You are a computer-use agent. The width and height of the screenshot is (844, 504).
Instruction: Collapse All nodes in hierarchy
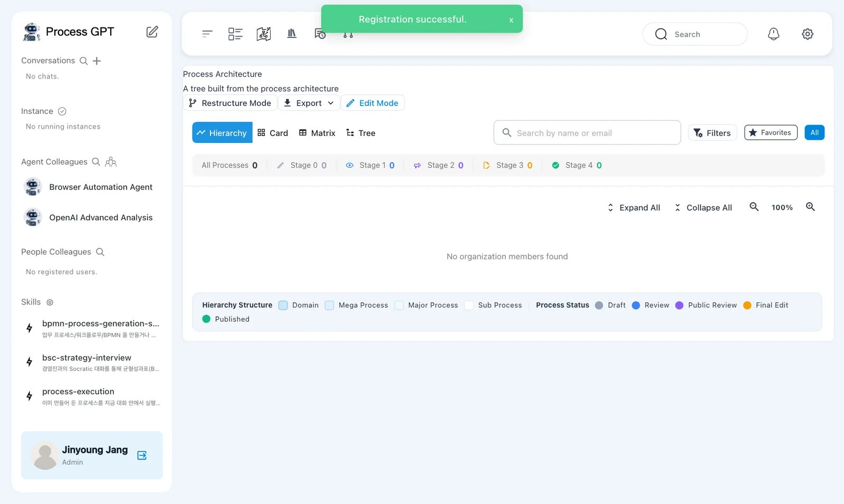click(x=703, y=208)
